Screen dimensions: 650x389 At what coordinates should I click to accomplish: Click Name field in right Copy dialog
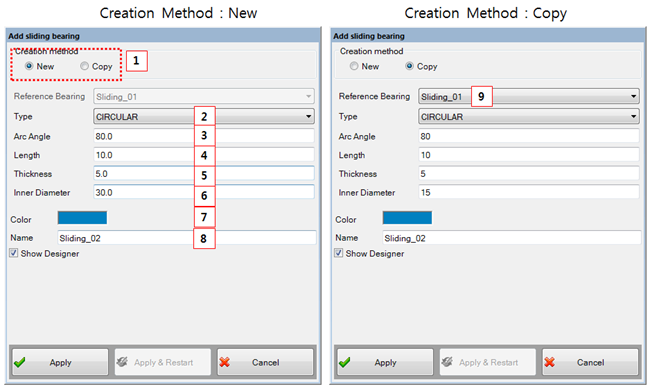pos(512,238)
